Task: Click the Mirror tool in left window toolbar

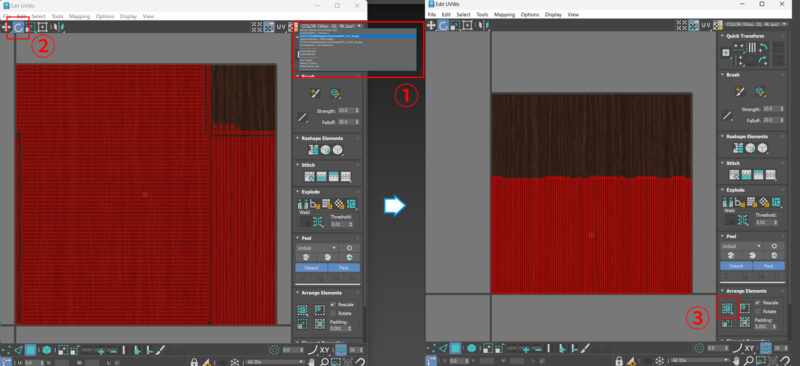Action: (58, 28)
